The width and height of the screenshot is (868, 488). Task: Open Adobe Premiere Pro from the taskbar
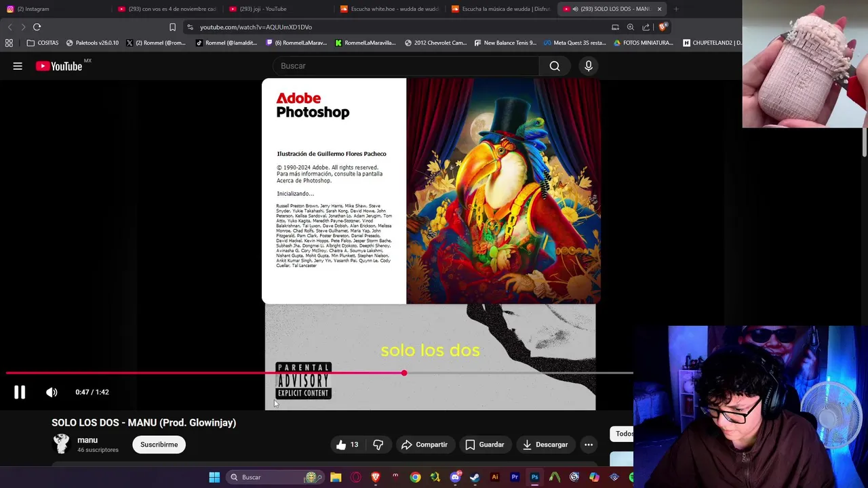click(x=515, y=477)
